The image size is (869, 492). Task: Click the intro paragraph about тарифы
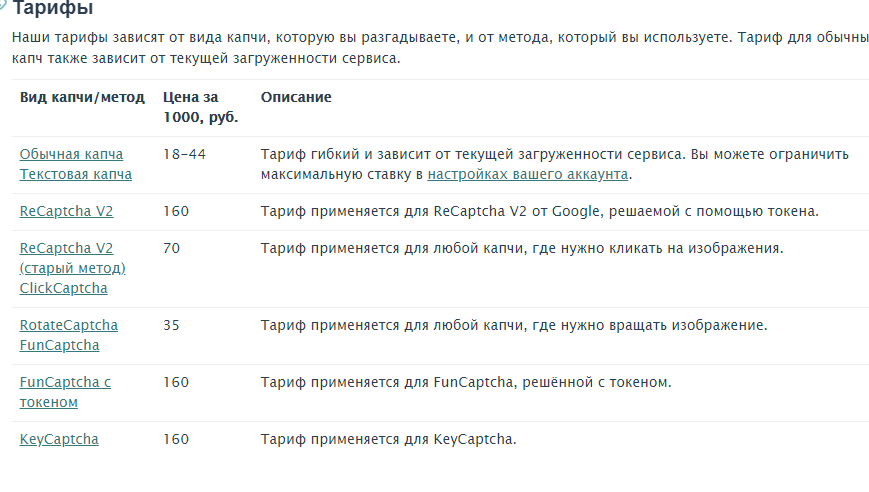[441, 48]
